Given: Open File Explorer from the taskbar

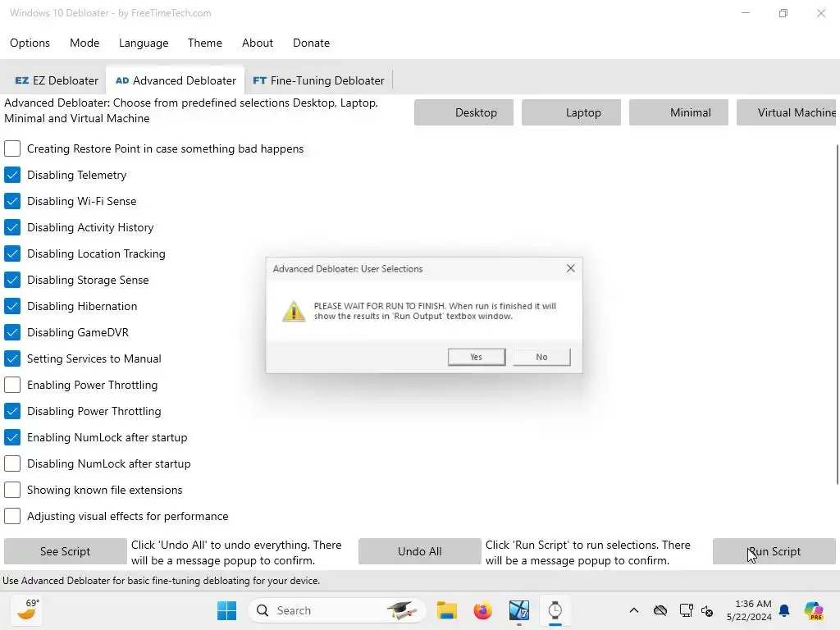Looking at the screenshot, I should pos(447,610).
